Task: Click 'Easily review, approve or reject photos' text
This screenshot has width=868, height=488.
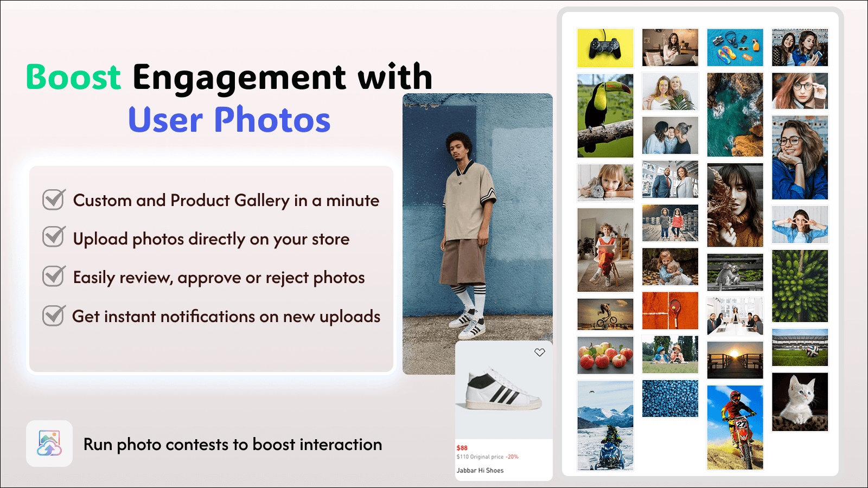Action: pyautogui.click(x=219, y=278)
